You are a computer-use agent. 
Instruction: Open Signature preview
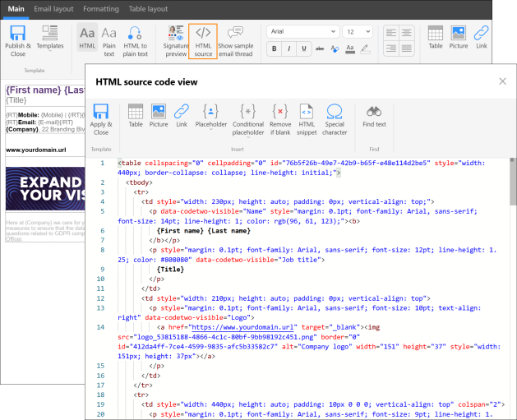[x=176, y=42]
